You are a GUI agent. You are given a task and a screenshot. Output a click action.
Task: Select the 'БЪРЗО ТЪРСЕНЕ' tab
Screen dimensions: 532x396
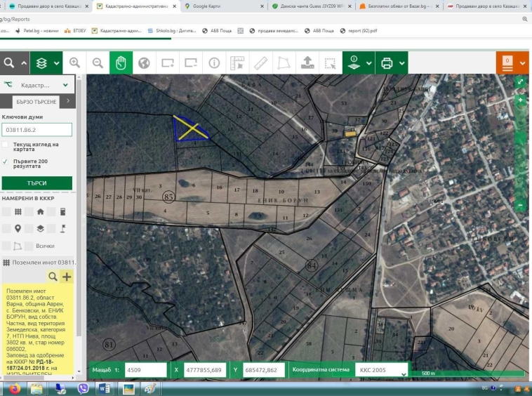(36, 102)
